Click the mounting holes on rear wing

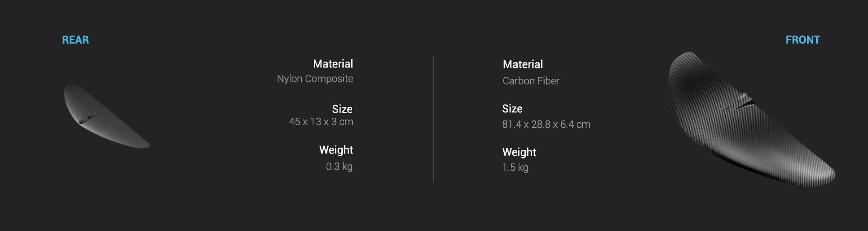tap(87, 119)
